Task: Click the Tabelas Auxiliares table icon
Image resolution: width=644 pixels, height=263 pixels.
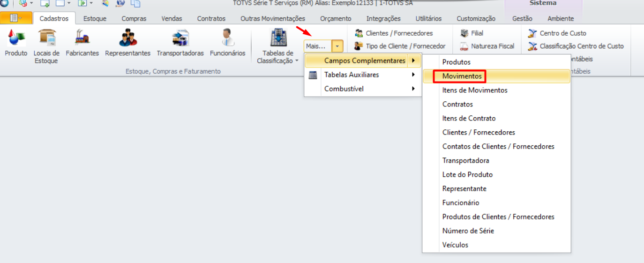Action: [313, 75]
